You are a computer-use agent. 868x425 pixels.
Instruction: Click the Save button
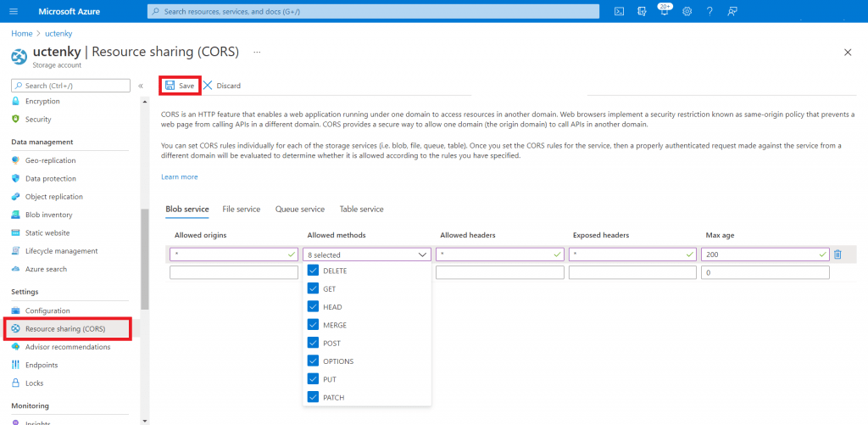(180, 86)
